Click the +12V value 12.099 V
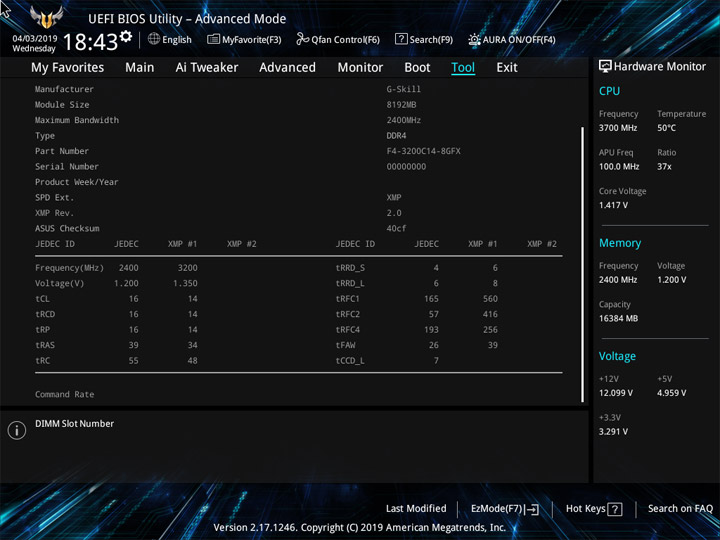Image resolution: width=720 pixels, height=540 pixels. click(616, 393)
